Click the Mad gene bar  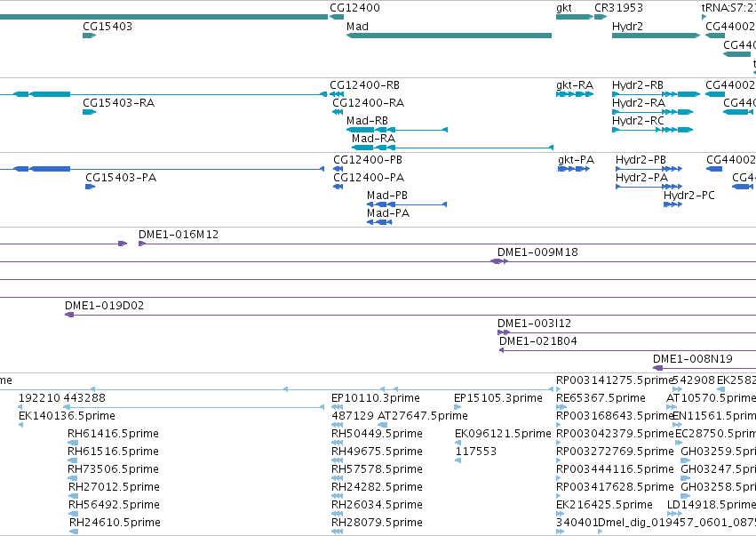(449, 36)
